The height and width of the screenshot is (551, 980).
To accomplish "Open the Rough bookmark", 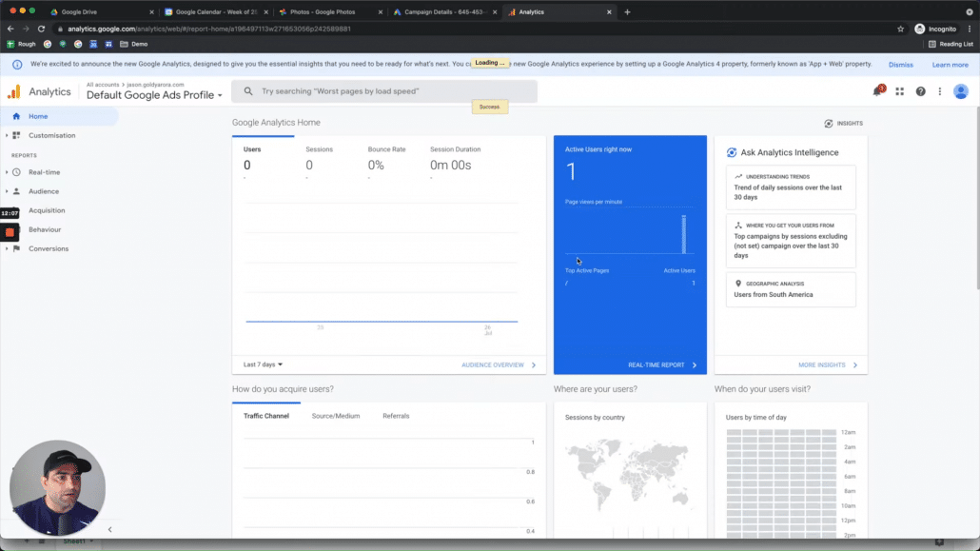I will coord(21,44).
